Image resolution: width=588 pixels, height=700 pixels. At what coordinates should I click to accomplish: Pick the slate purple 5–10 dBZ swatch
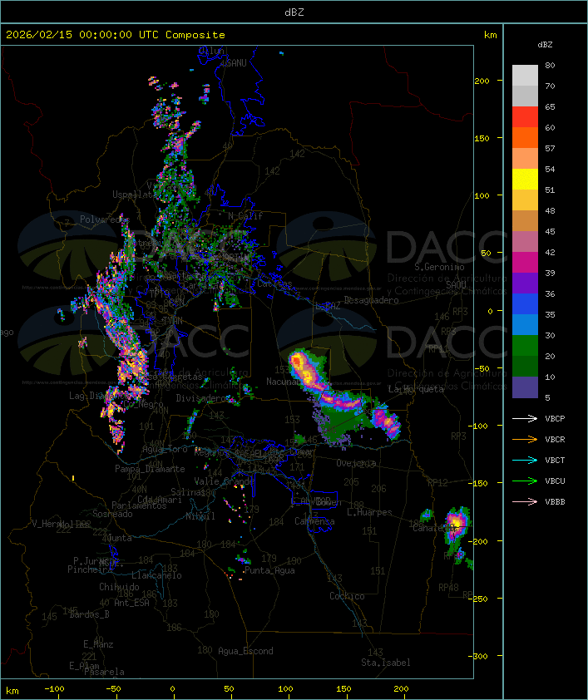(x=525, y=387)
